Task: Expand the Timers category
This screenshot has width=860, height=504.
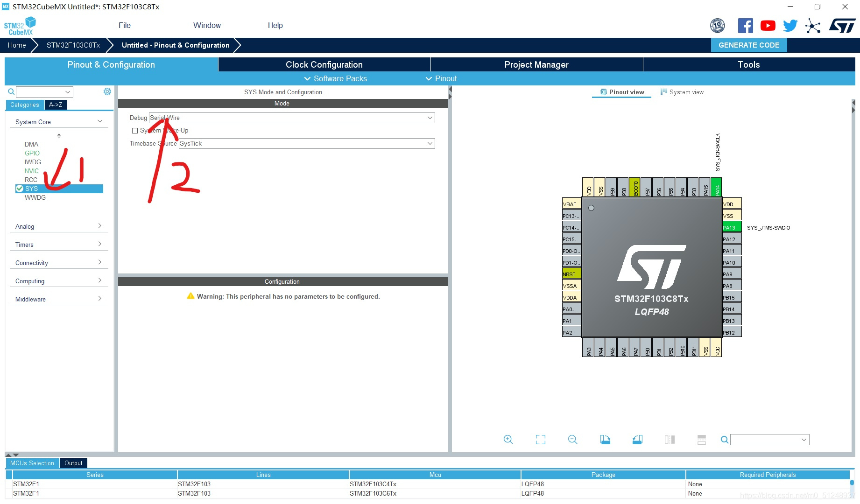Action: point(58,245)
